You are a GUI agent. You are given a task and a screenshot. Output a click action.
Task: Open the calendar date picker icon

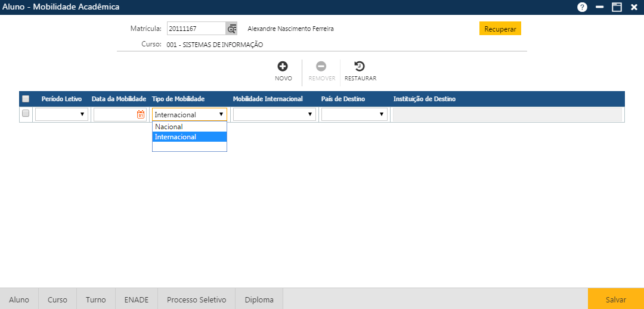tap(141, 115)
